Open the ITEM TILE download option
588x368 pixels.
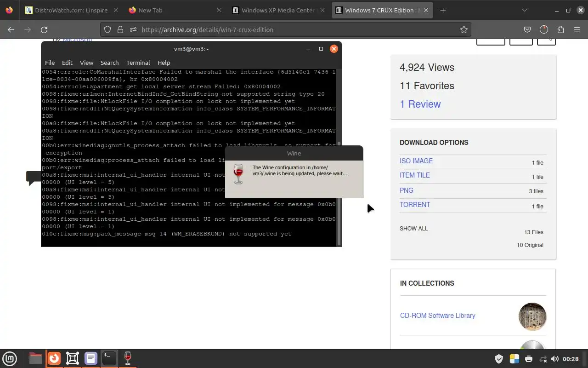click(x=415, y=175)
